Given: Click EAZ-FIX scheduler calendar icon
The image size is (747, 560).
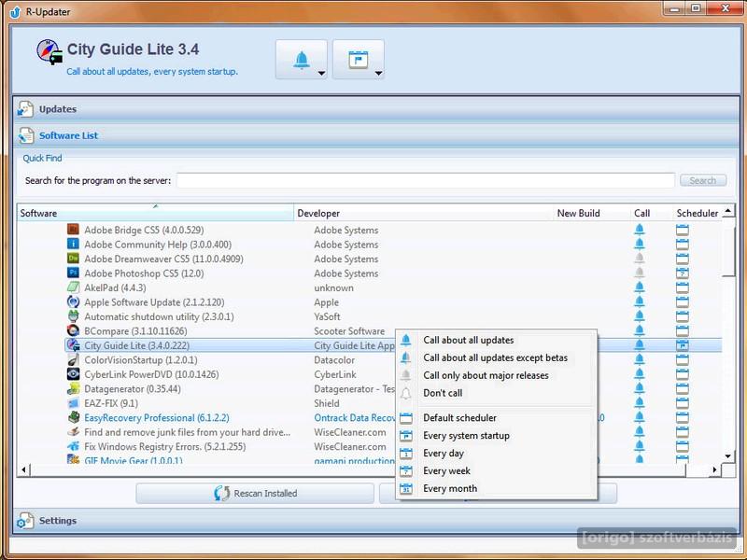Looking at the screenshot, I should click(683, 403).
